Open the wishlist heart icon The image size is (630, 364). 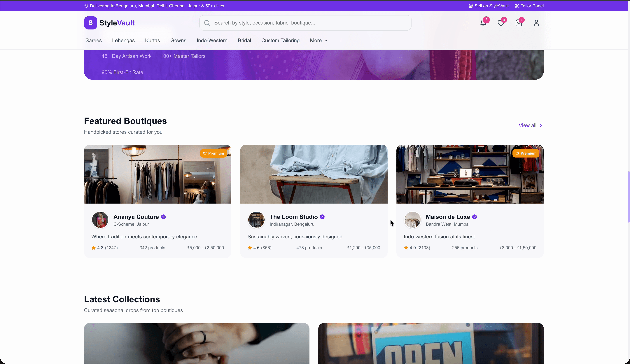click(501, 23)
